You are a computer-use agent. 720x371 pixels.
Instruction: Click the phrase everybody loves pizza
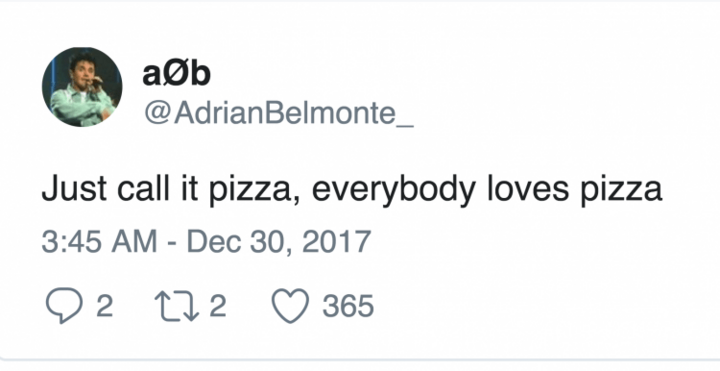(487, 189)
